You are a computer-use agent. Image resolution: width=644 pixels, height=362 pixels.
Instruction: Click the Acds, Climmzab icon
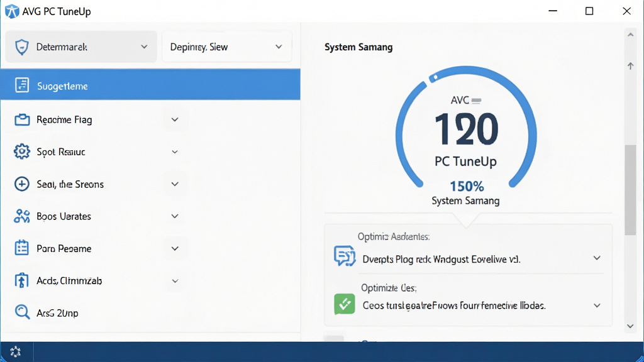click(x=22, y=280)
